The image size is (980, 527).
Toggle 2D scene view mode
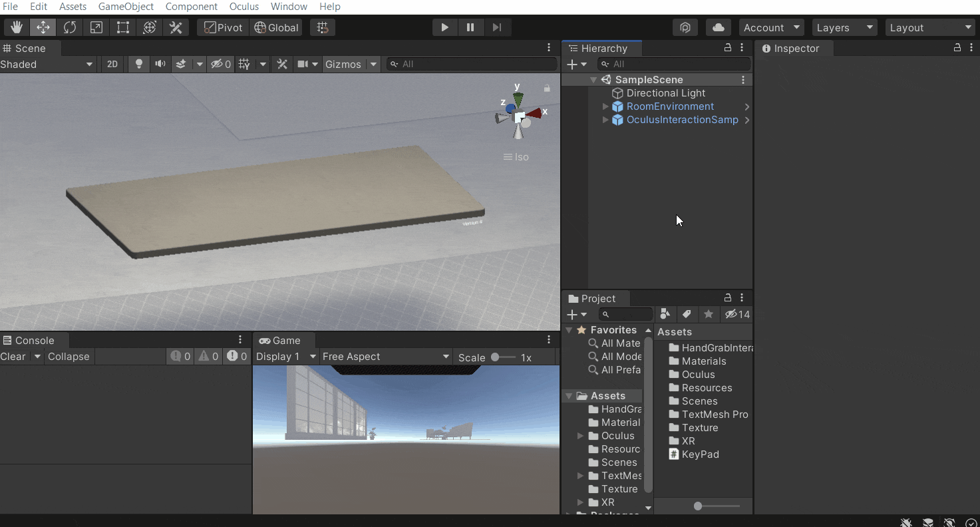coord(112,64)
